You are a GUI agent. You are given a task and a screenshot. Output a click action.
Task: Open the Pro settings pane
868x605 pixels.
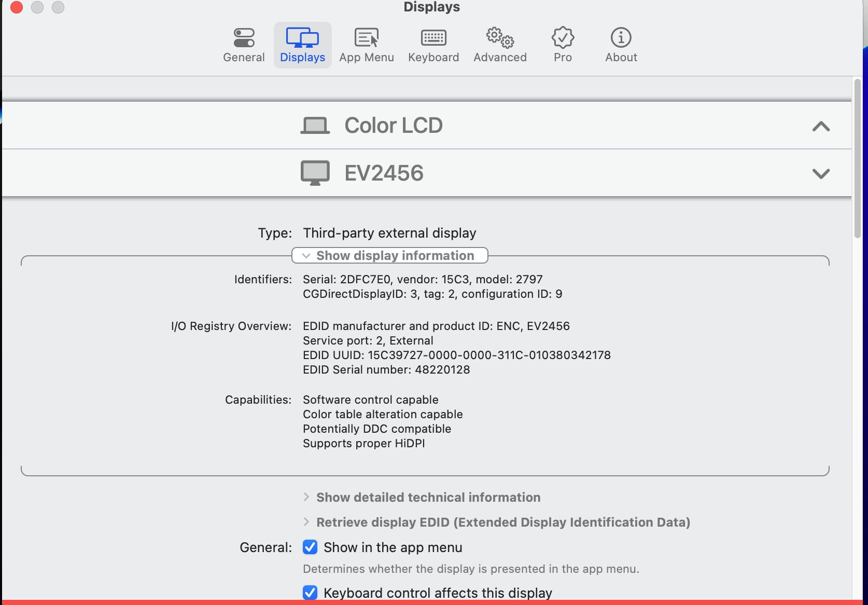pyautogui.click(x=563, y=44)
